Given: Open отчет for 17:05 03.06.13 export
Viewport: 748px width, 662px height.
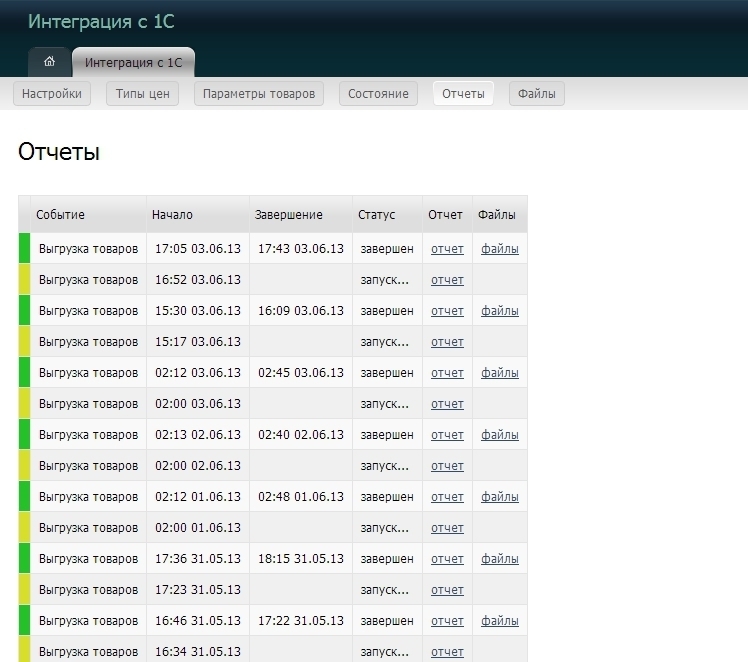Looking at the screenshot, I should [x=447, y=248].
